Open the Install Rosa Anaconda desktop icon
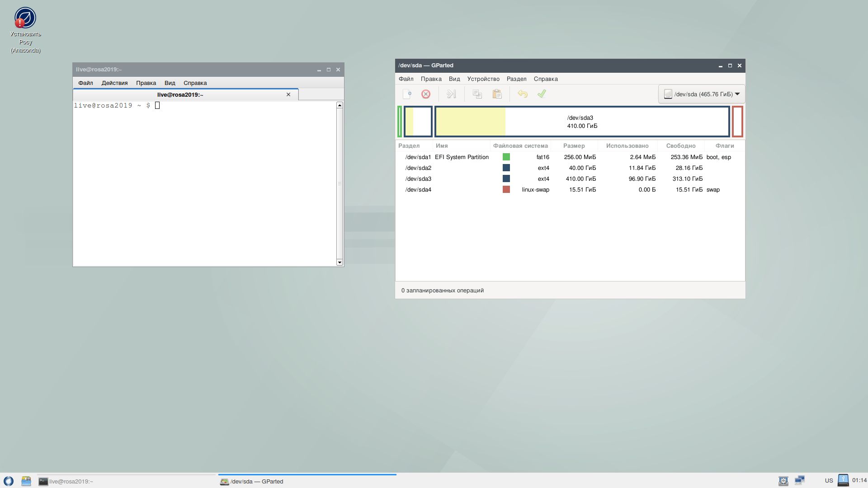The image size is (868, 488). click(x=25, y=18)
